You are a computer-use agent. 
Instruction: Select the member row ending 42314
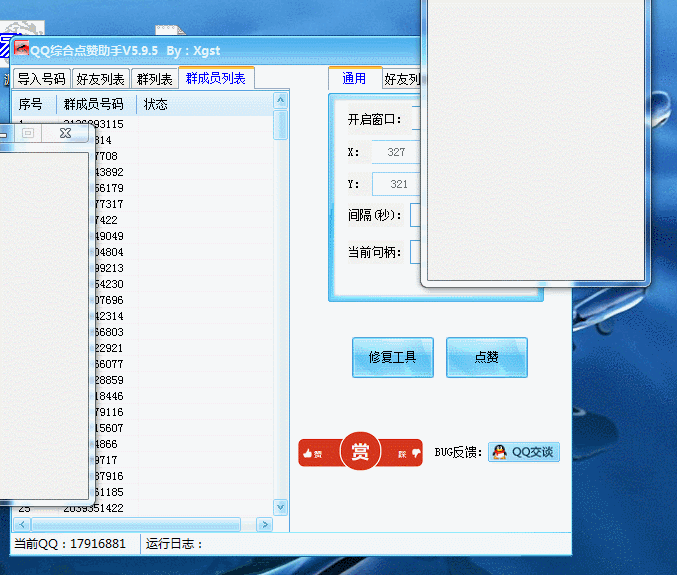coord(183,316)
